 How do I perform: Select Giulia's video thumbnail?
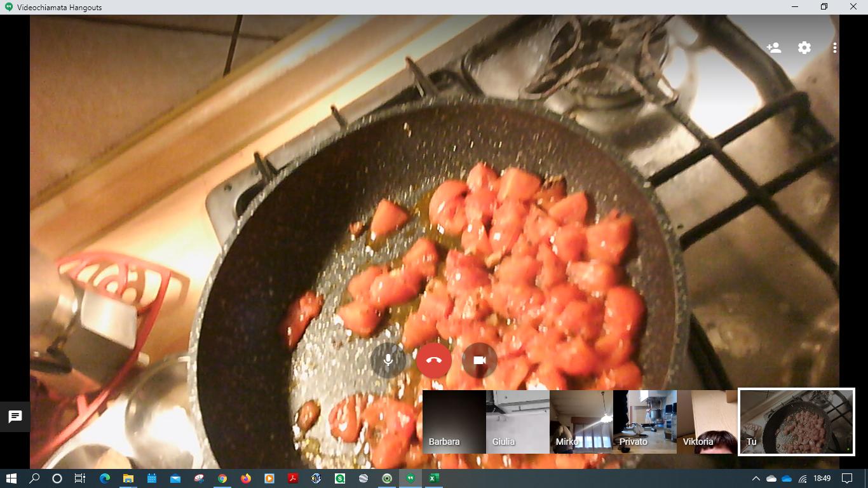click(518, 422)
